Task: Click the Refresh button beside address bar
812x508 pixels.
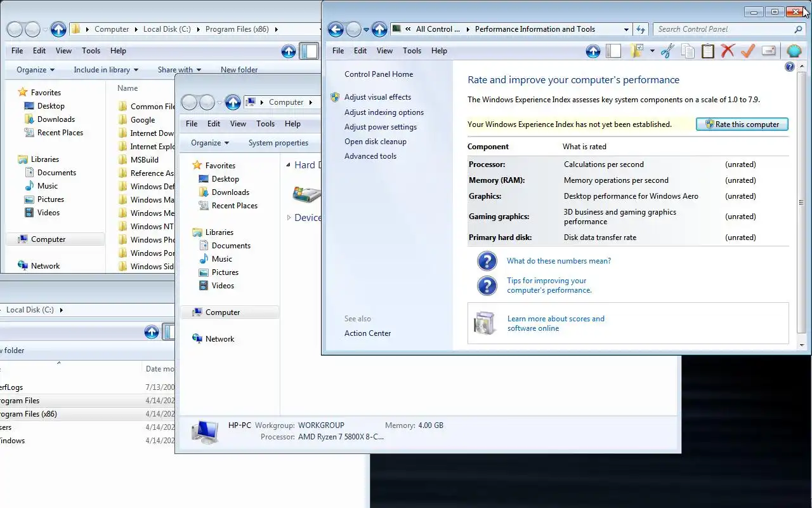Action: click(x=641, y=29)
